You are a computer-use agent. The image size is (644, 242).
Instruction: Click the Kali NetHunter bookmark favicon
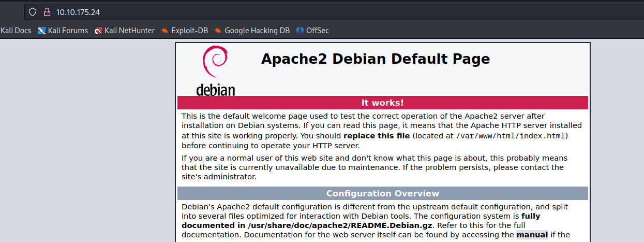[98, 31]
